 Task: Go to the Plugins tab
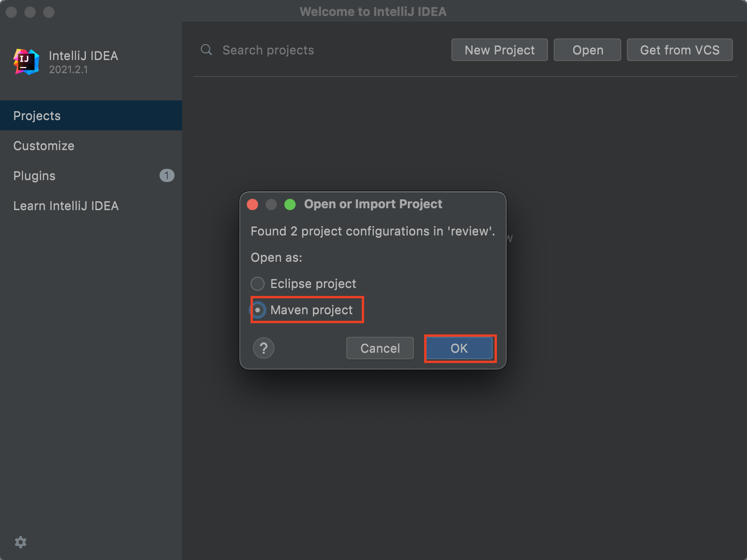pos(91,175)
